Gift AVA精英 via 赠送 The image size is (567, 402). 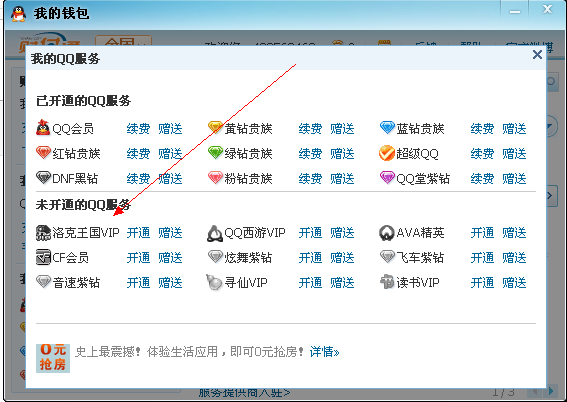coord(514,233)
